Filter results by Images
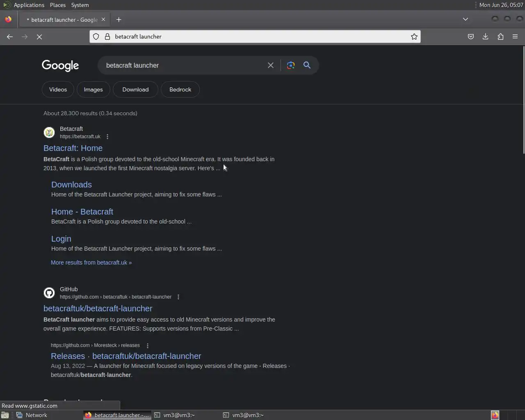 tap(94, 89)
